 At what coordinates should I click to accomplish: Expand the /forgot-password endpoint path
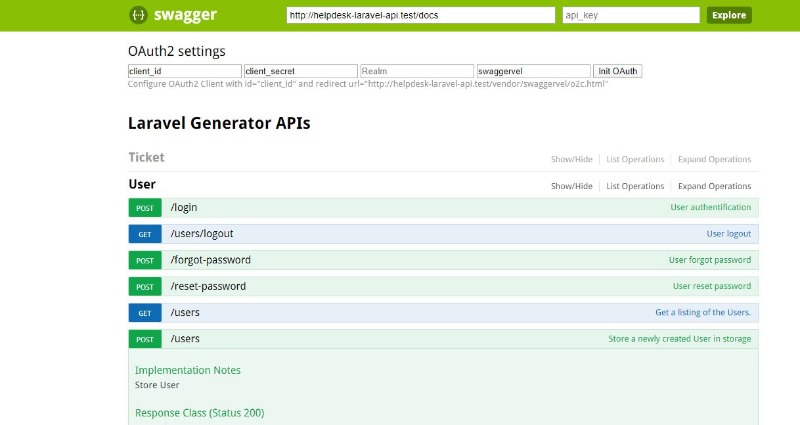pyautogui.click(x=211, y=260)
